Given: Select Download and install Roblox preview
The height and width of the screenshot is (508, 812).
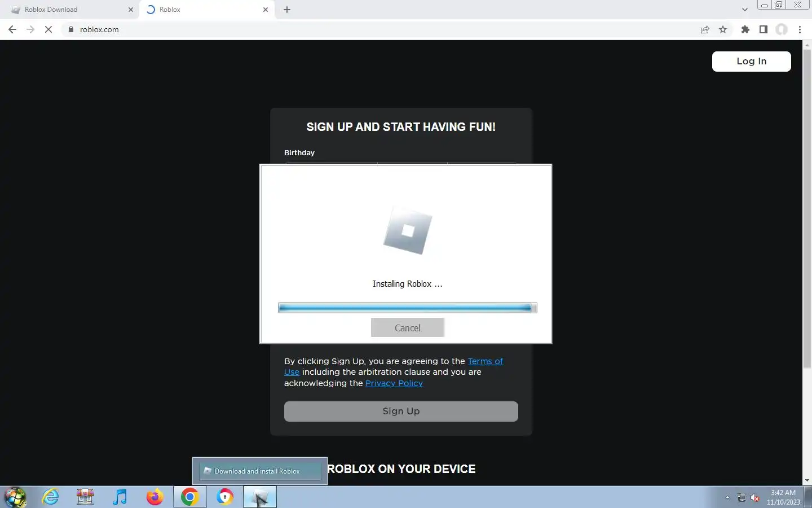Looking at the screenshot, I should 260,471.
